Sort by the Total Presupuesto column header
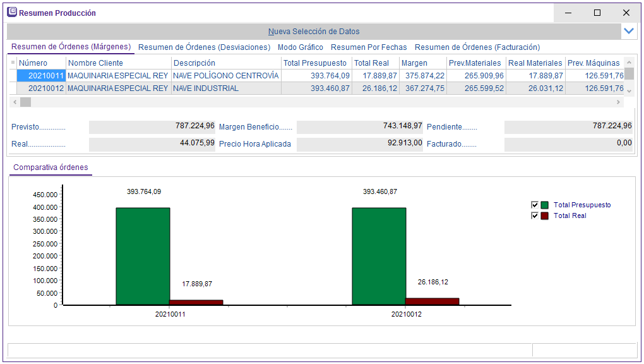 click(315, 63)
